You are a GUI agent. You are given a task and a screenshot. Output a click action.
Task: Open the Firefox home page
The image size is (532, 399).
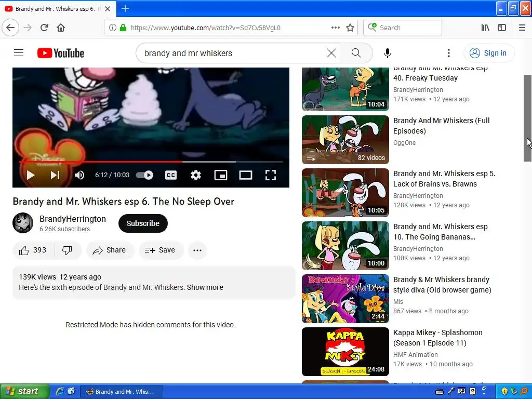pos(61,28)
